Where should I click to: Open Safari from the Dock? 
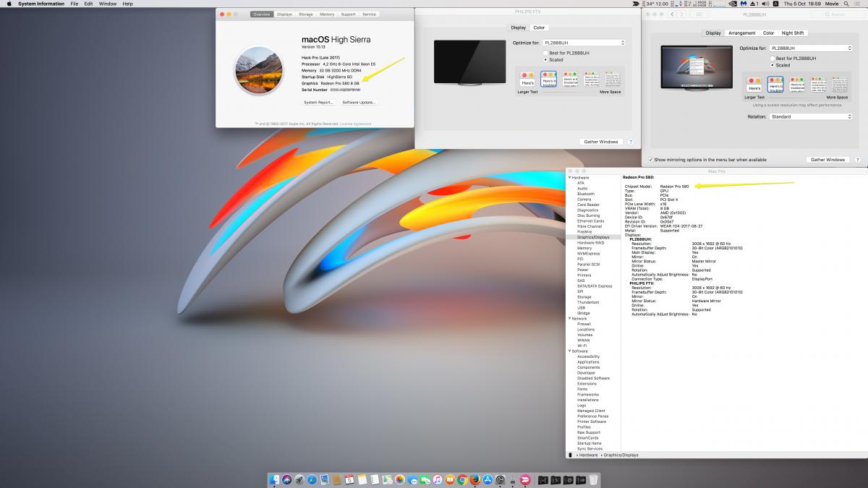click(312, 479)
